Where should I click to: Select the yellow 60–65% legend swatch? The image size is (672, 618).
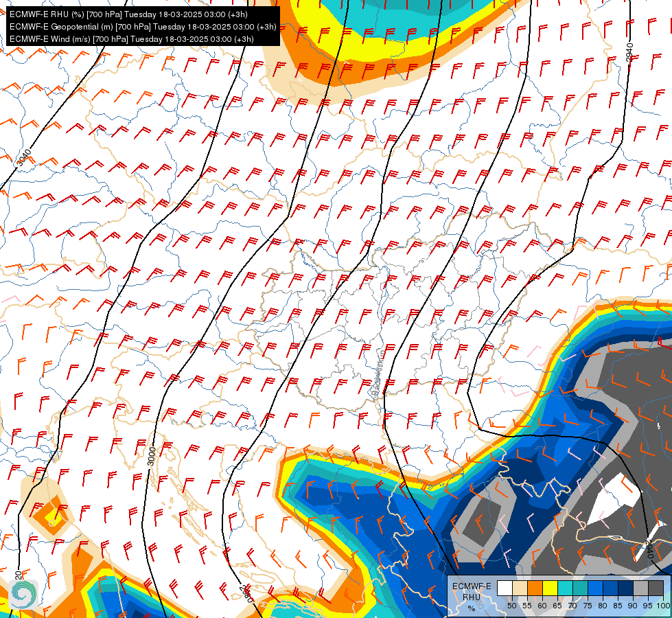click(x=551, y=588)
